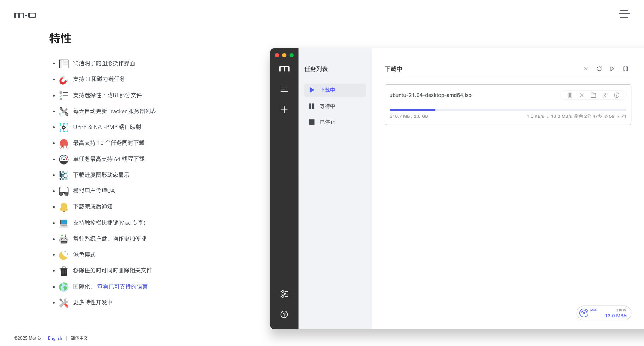The width and height of the screenshot is (644, 346).
Task: Switch language to English in footer
Action: (x=55, y=338)
